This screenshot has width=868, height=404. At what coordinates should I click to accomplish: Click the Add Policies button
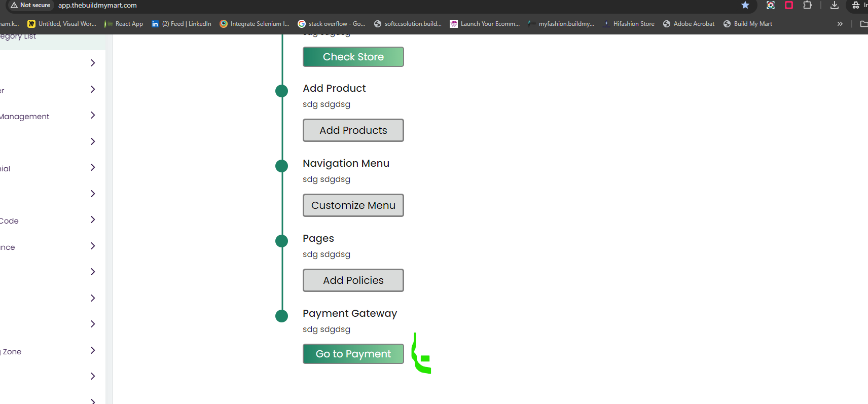tap(353, 280)
